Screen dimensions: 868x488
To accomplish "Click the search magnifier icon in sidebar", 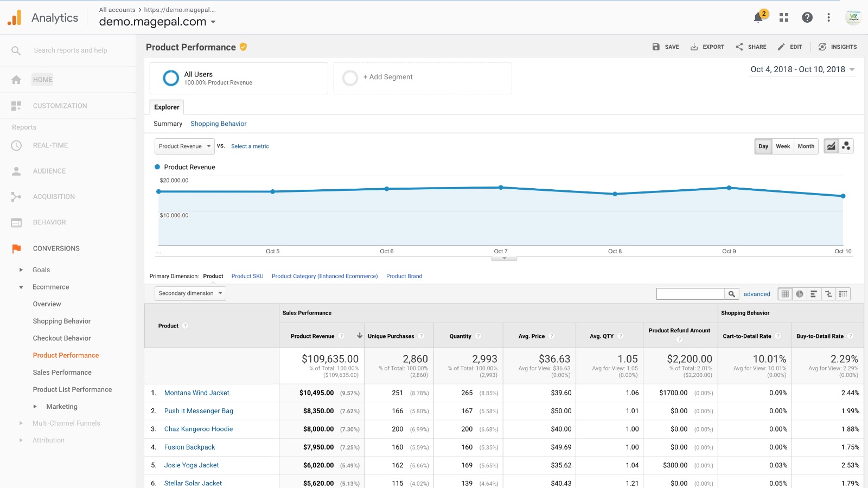I will (16, 50).
